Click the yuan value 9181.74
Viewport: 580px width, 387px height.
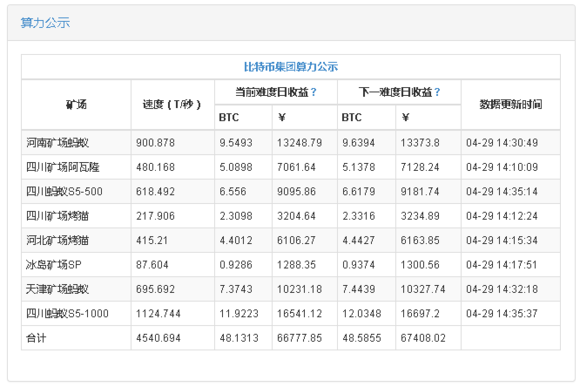(x=420, y=191)
